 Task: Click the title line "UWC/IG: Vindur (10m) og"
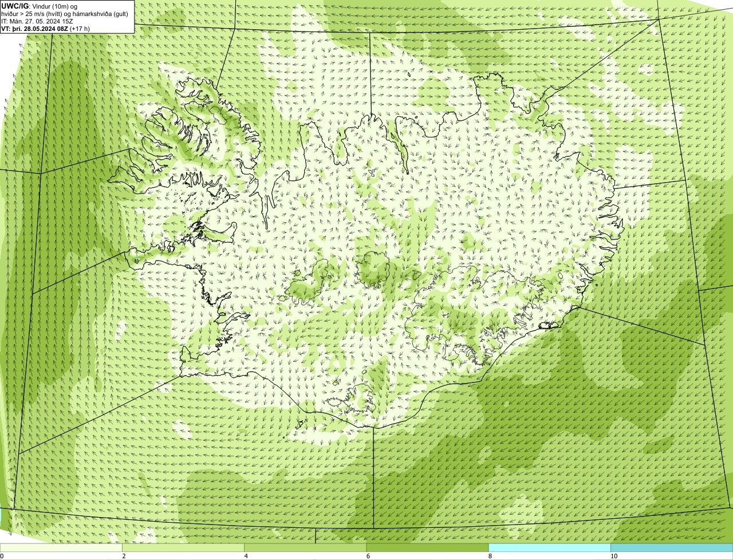pyautogui.click(x=38, y=6)
